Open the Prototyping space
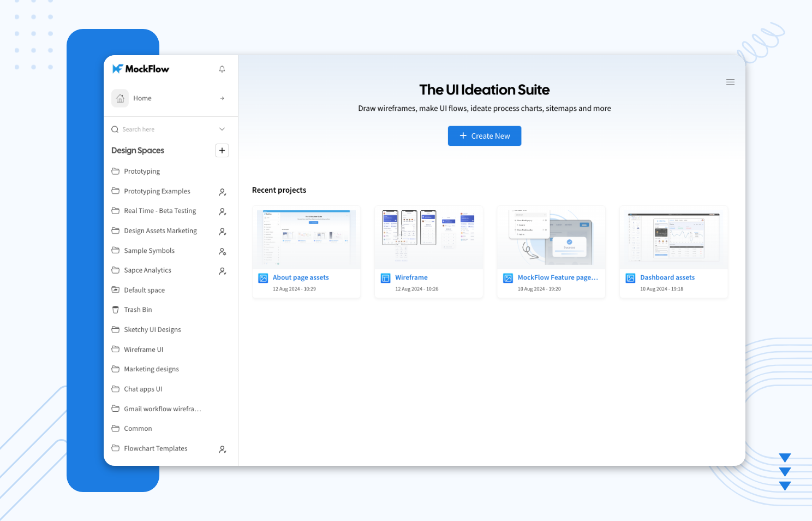 click(x=142, y=171)
